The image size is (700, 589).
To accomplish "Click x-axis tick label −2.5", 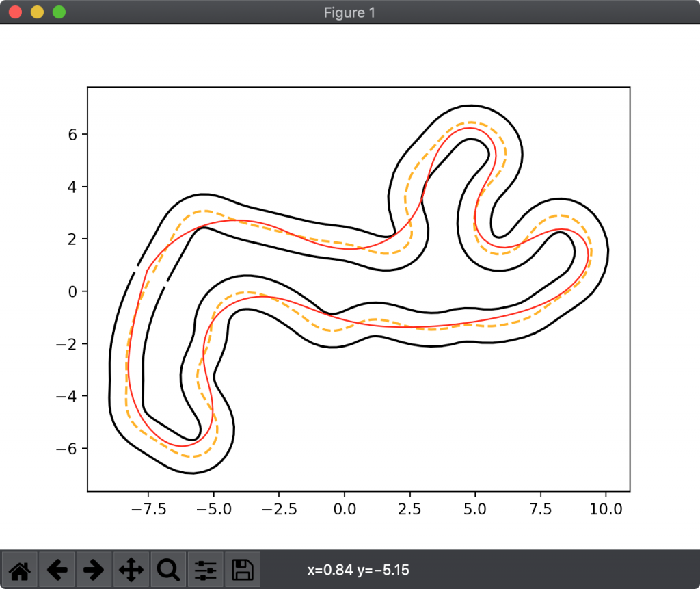I will pos(280,509).
